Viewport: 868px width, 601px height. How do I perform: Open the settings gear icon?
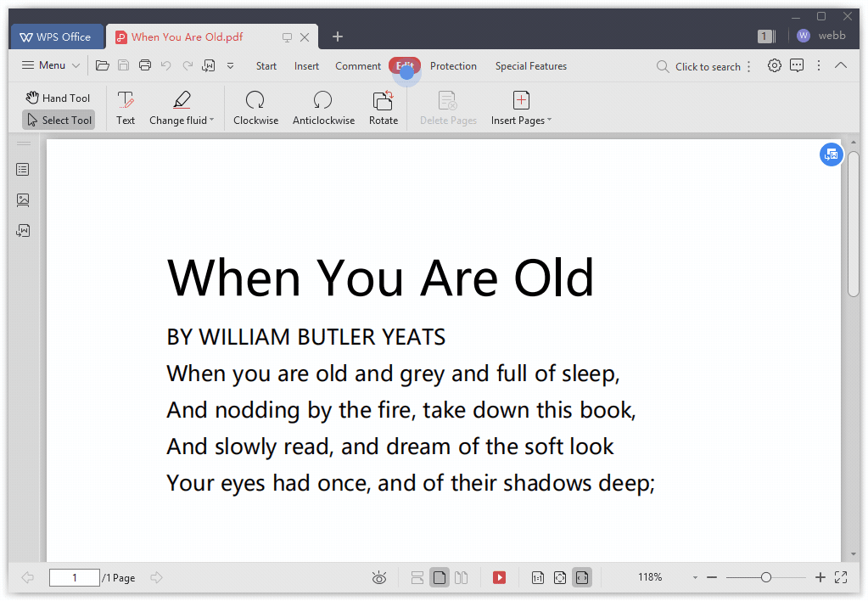(774, 65)
